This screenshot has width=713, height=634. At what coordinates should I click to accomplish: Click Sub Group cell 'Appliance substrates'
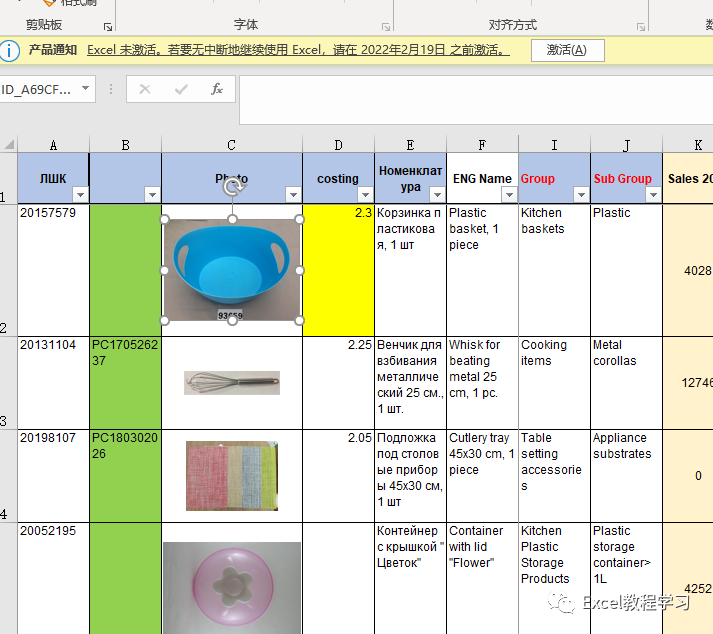pos(626,476)
